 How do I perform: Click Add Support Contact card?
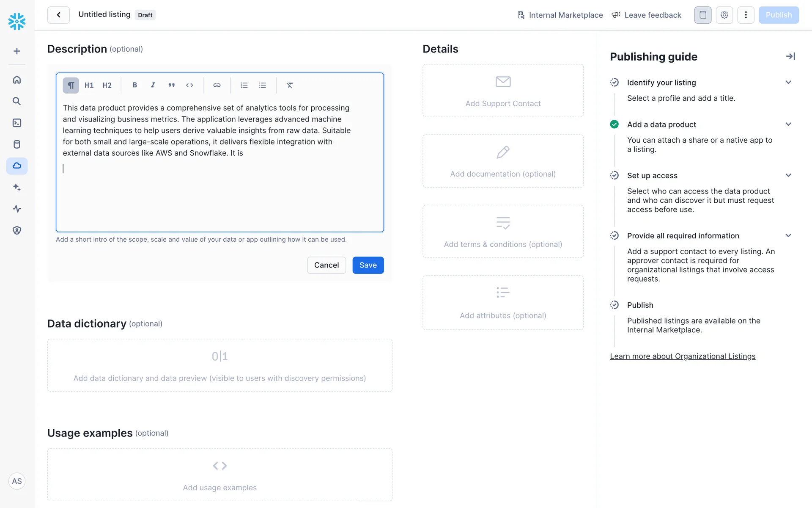[x=503, y=91]
